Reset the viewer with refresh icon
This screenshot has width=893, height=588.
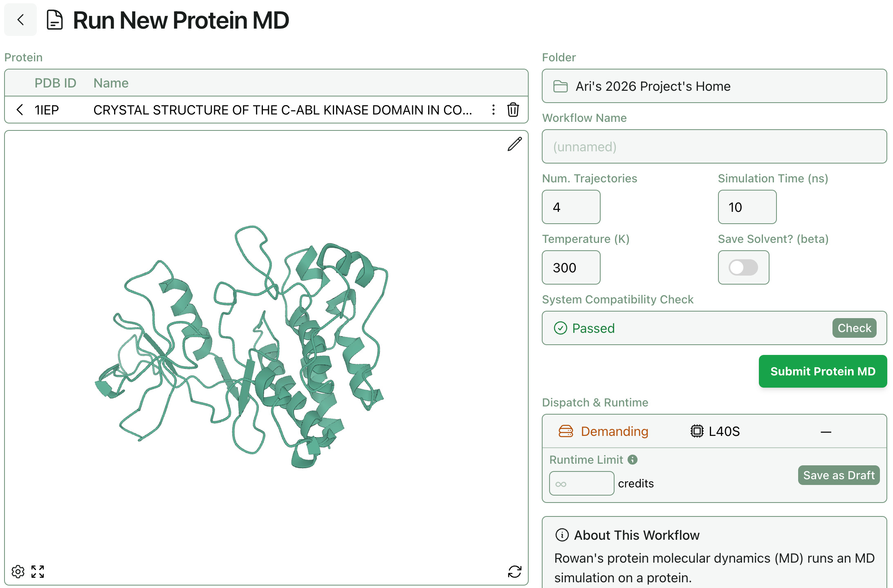click(514, 571)
